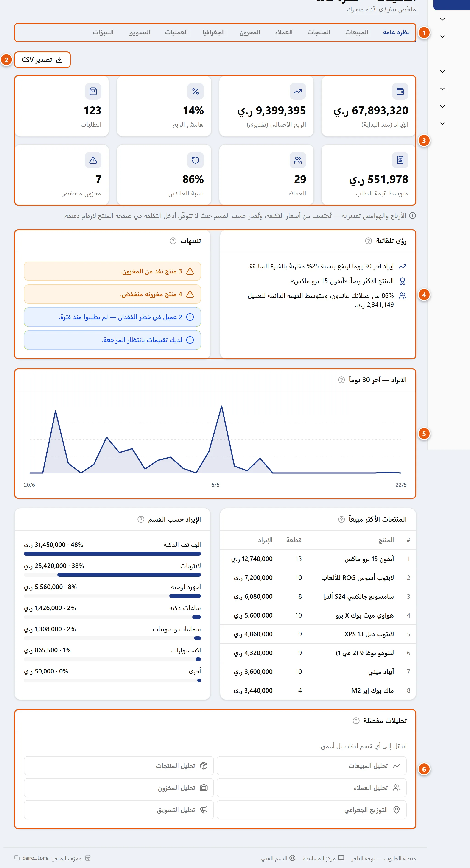Click the الهواتف الذكية revenue bar

coord(112,554)
